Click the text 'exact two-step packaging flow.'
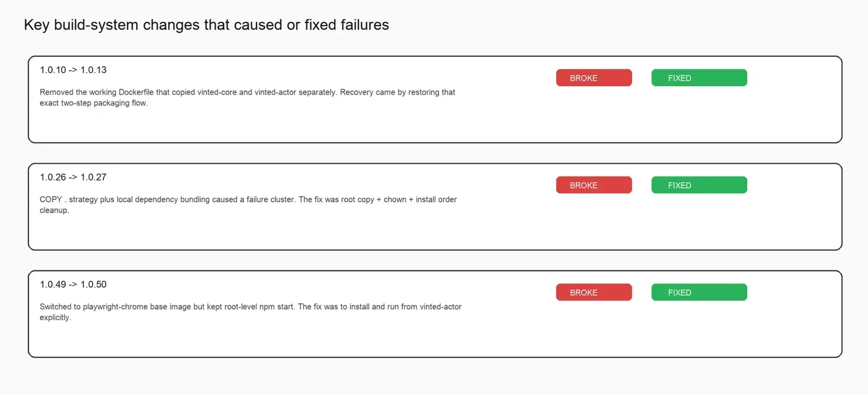 click(93, 103)
